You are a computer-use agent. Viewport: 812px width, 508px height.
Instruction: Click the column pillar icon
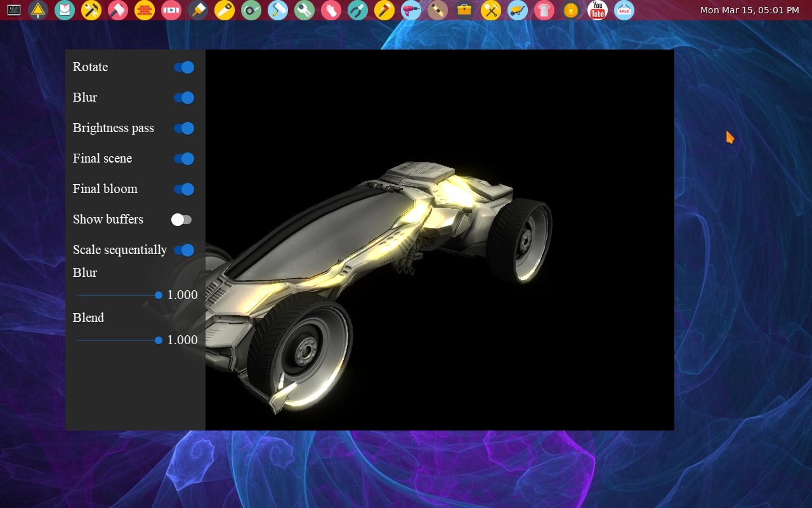click(x=544, y=10)
